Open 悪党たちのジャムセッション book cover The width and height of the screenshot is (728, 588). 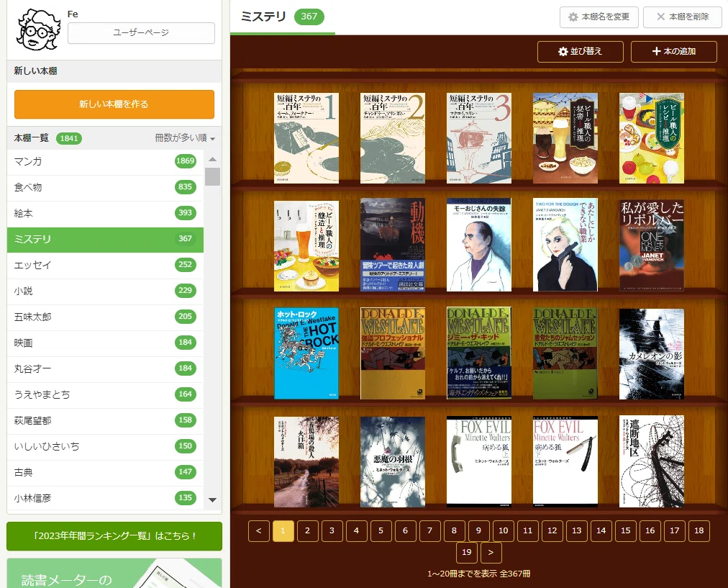(x=565, y=353)
